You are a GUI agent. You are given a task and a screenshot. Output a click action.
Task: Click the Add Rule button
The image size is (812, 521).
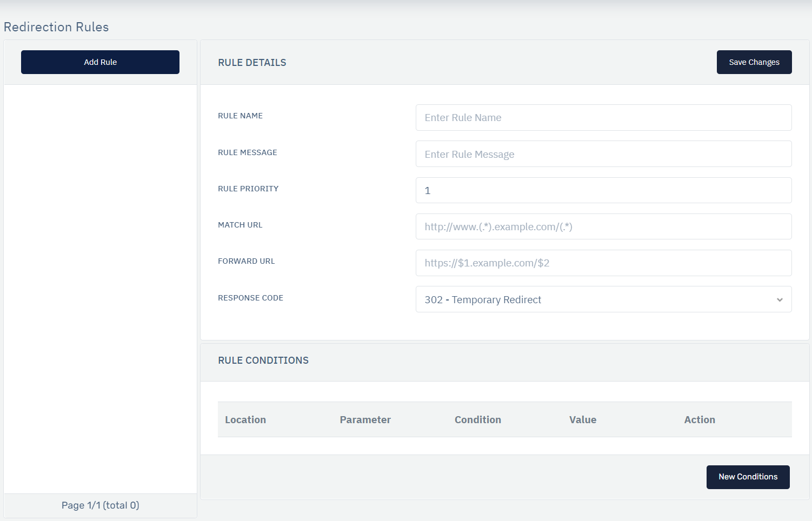100,62
